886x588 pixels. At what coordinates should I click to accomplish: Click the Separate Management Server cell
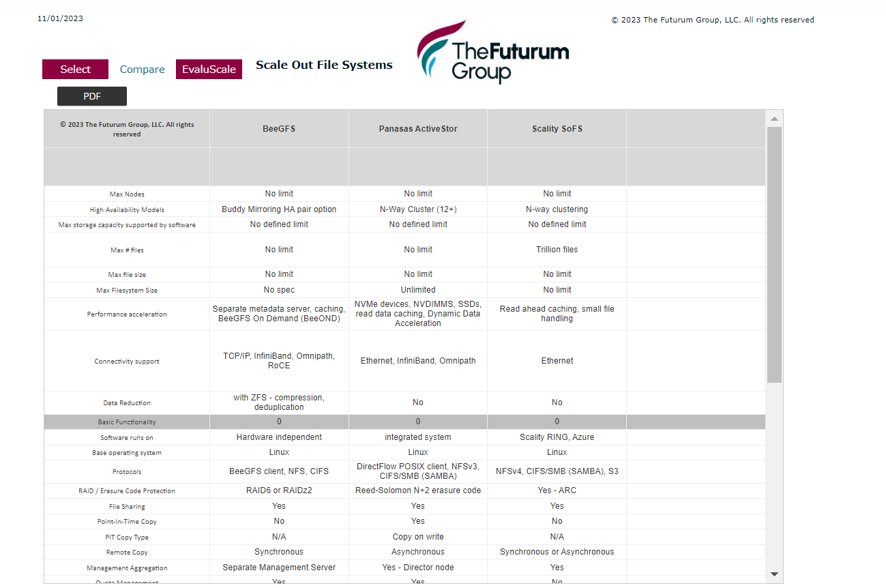[279, 568]
